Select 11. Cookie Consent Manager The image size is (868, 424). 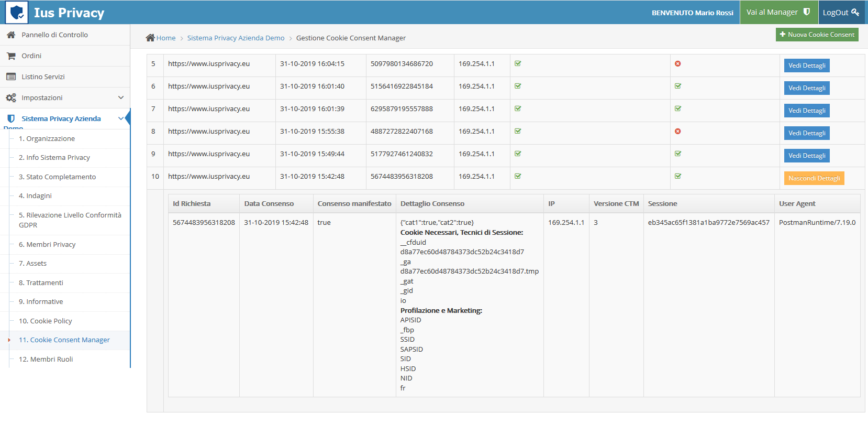click(64, 340)
